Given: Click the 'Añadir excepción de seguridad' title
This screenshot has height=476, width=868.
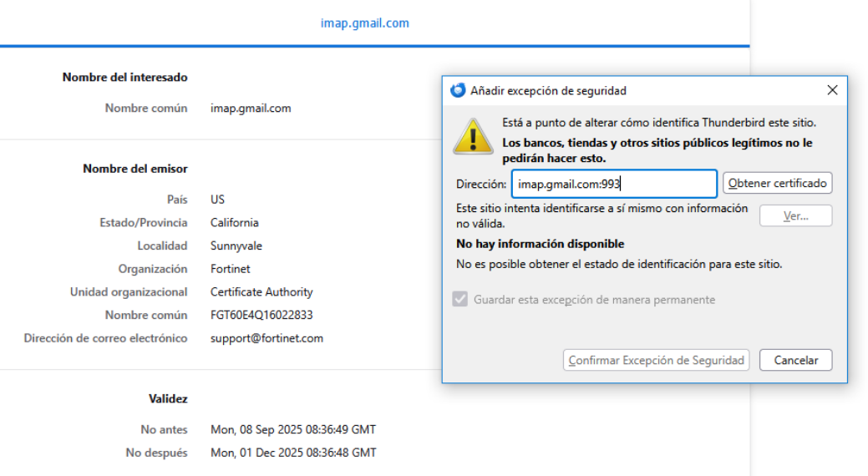Looking at the screenshot, I should (x=548, y=91).
